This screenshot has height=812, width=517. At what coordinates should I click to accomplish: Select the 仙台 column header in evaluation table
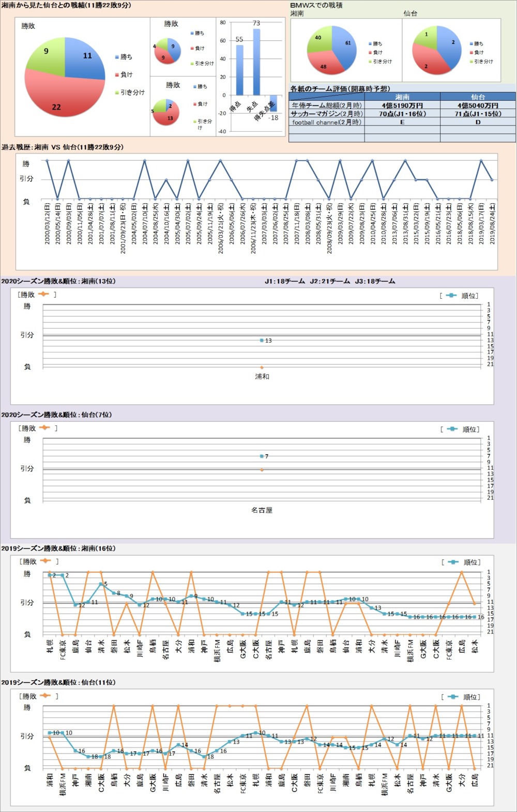pos(478,97)
